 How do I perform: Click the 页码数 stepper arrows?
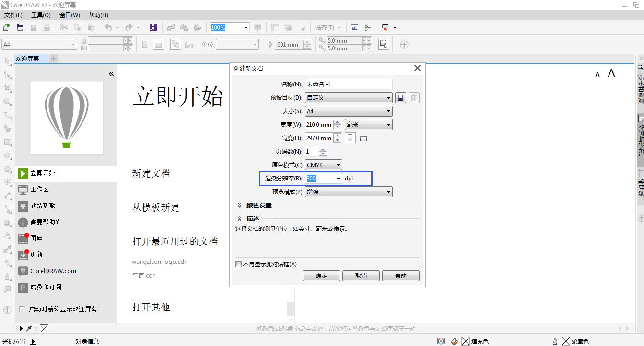pyautogui.click(x=323, y=152)
